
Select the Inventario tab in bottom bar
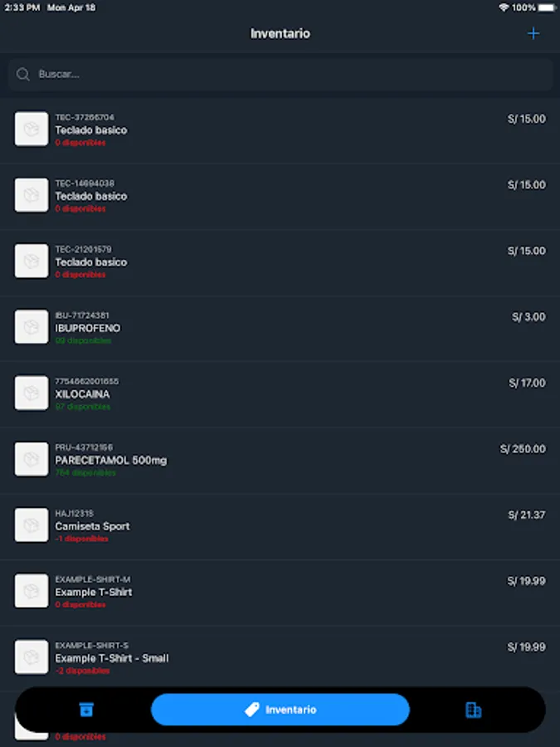(x=280, y=710)
